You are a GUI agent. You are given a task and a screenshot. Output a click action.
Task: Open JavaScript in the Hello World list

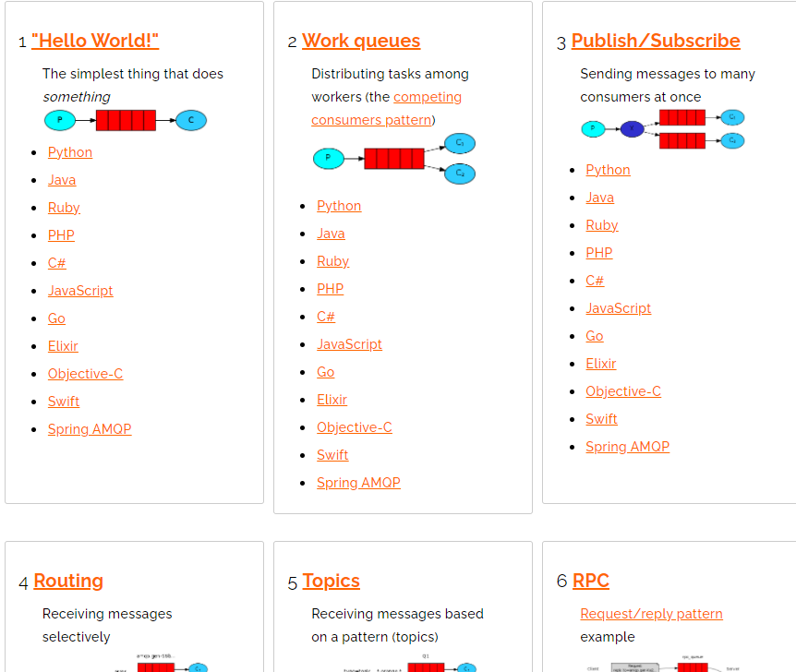[80, 291]
